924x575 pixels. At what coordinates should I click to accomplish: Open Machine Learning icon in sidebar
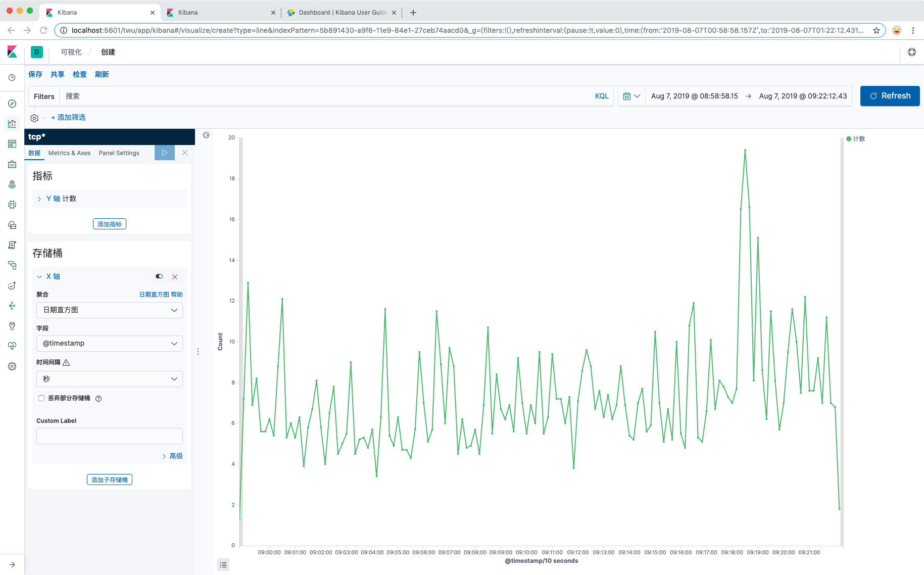[x=12, y=205]
